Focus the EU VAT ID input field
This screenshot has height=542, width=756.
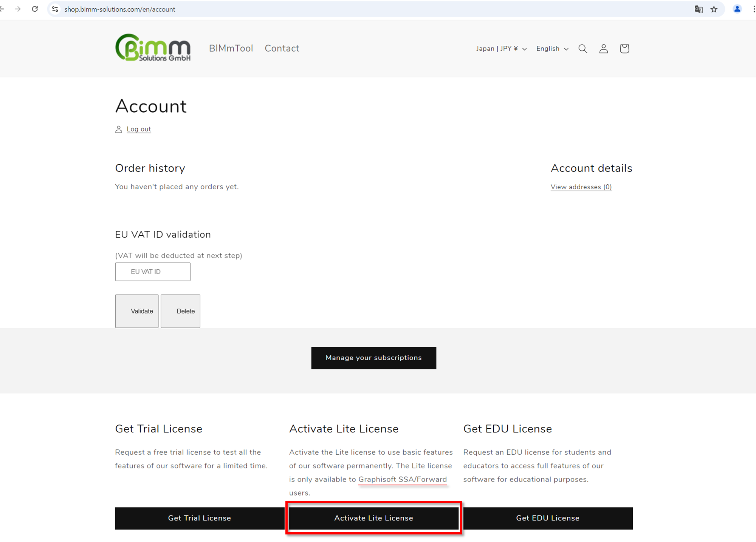[153, 272]
